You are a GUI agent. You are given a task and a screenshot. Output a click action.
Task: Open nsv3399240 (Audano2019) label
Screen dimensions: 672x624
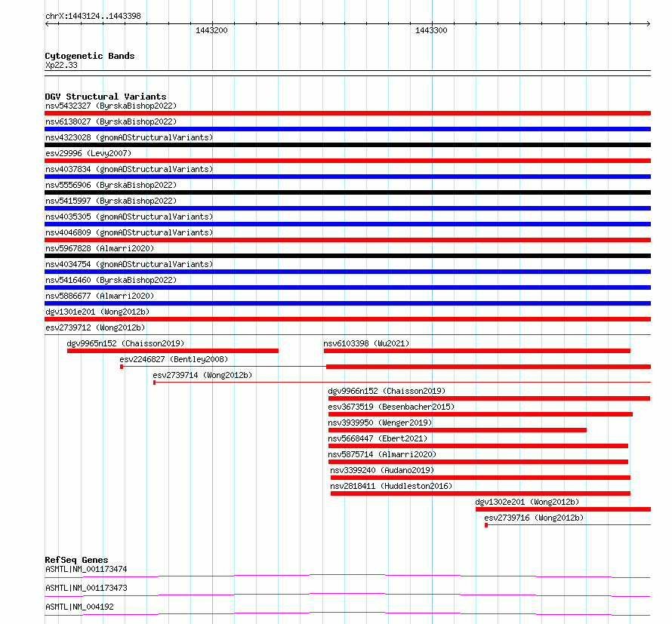tap(382, 470)
